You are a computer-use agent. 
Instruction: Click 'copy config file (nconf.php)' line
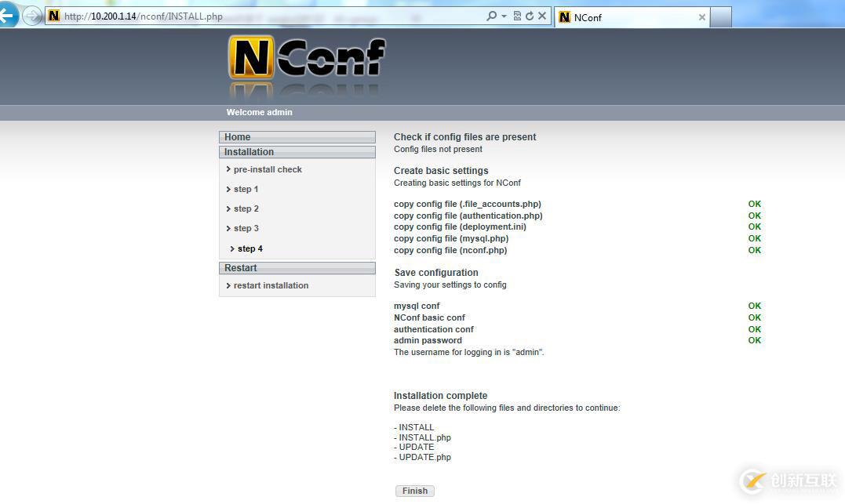[450, 250]
